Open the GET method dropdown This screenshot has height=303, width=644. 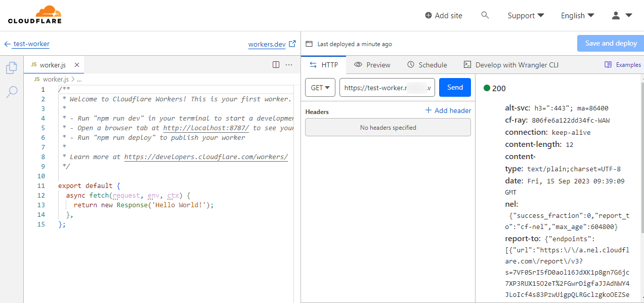pyautogui.click(x=320, y=88)
